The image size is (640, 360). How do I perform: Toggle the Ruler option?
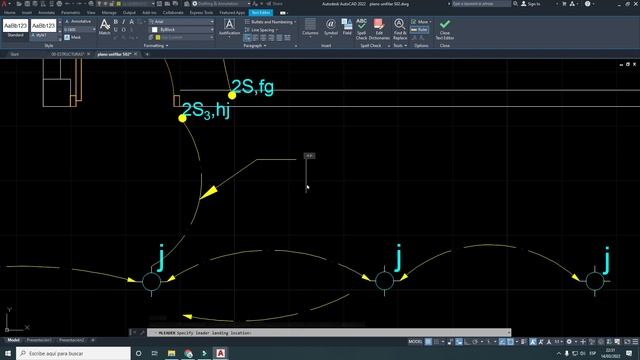pos(419,29)
